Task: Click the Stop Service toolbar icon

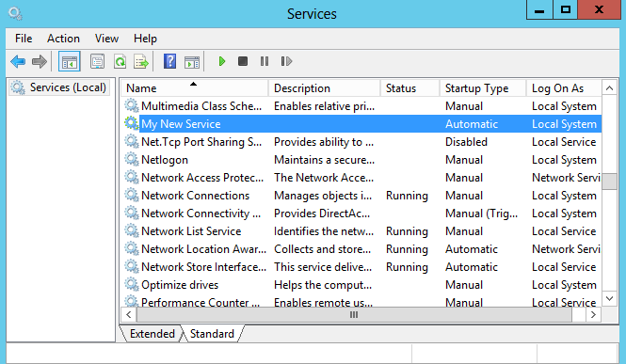Action: click(243, 61)
